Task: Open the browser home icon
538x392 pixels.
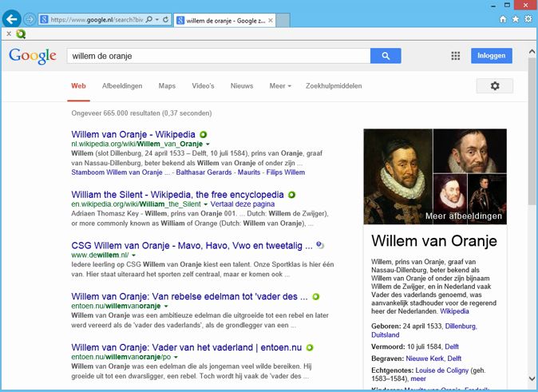Action: (503, 19)
